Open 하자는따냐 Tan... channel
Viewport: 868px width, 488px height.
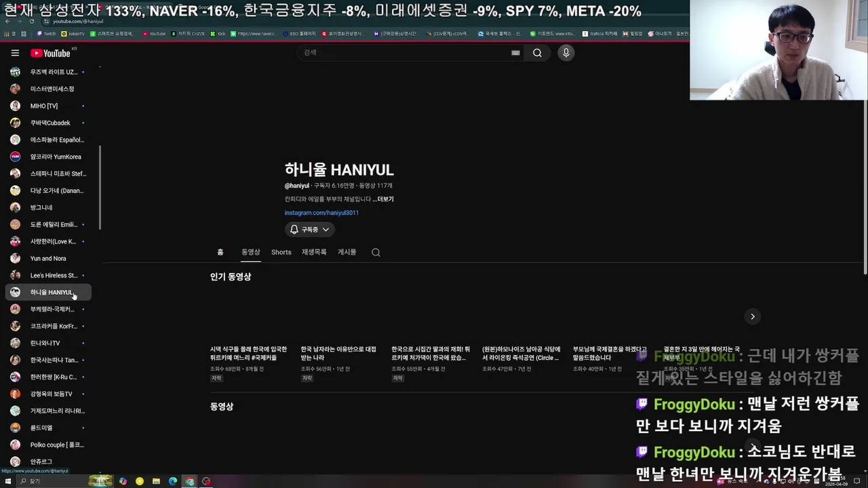[47, 360]
